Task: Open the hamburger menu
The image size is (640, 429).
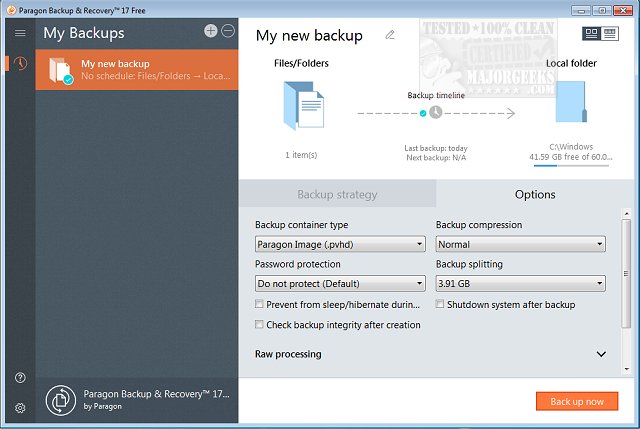Action: tap(20, 33)
